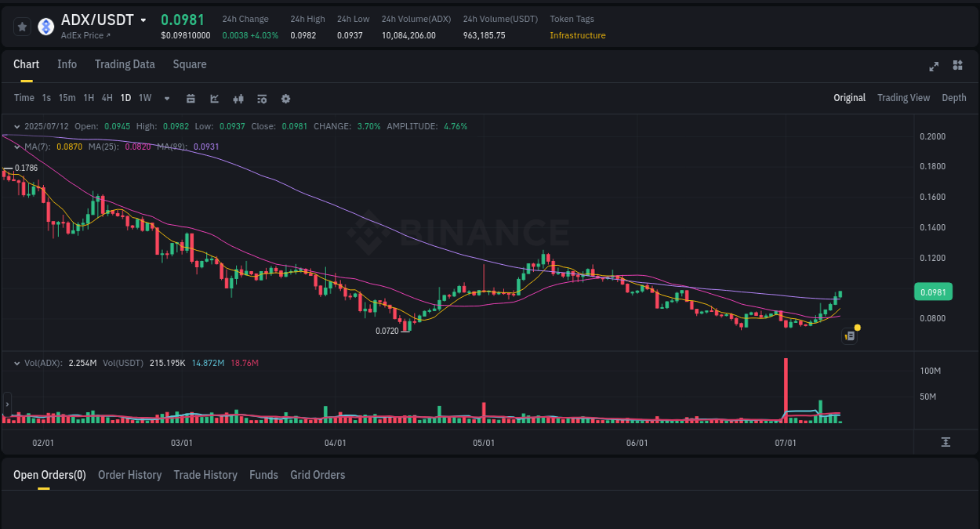Click the scroll-to-latest-candle icon

click(946, 442)
